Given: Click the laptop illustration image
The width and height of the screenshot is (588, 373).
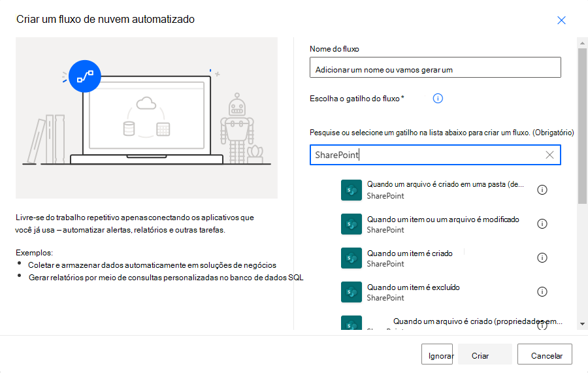Looking at the screenshot, I should 146,118.
